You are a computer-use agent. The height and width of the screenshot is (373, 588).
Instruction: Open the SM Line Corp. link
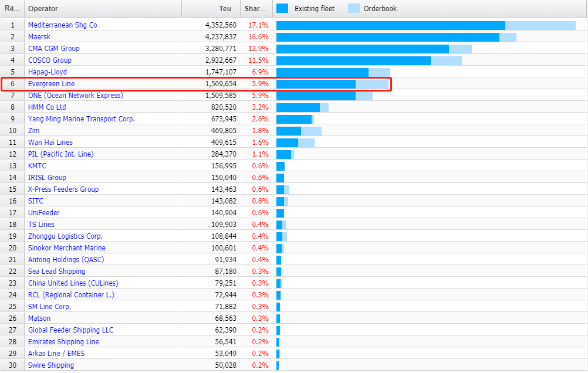49,307
